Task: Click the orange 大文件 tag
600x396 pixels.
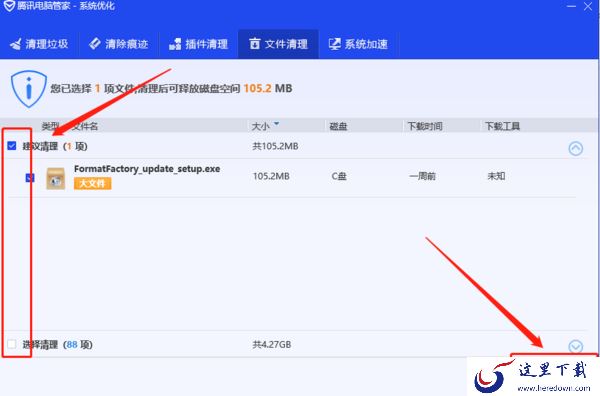Action: tap(93, 184)
